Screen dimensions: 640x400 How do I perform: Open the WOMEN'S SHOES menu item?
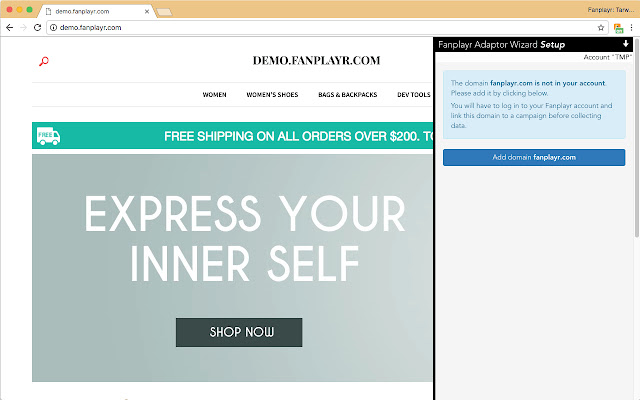point(272,95)
